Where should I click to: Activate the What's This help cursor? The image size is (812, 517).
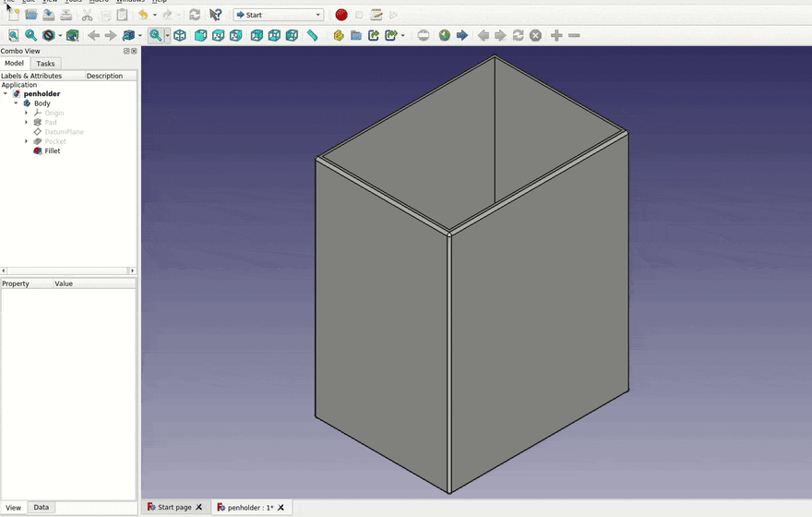215,15
